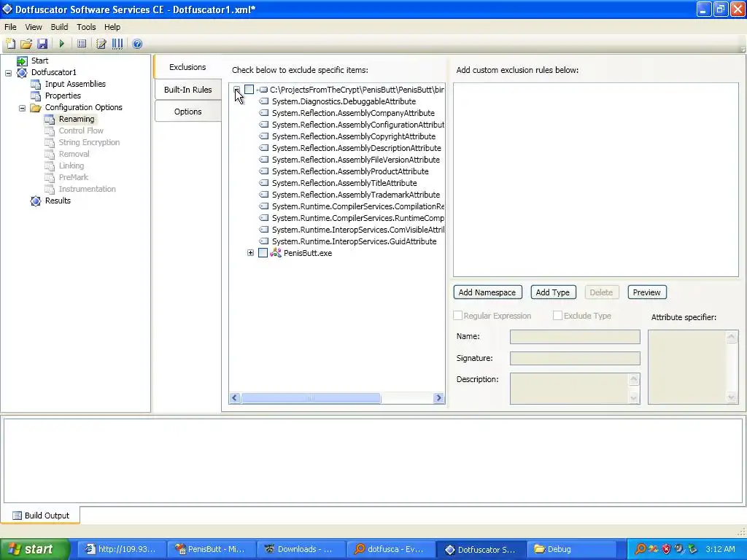
Task: Click the New Project toolbar icon
Action: point(10,44)
